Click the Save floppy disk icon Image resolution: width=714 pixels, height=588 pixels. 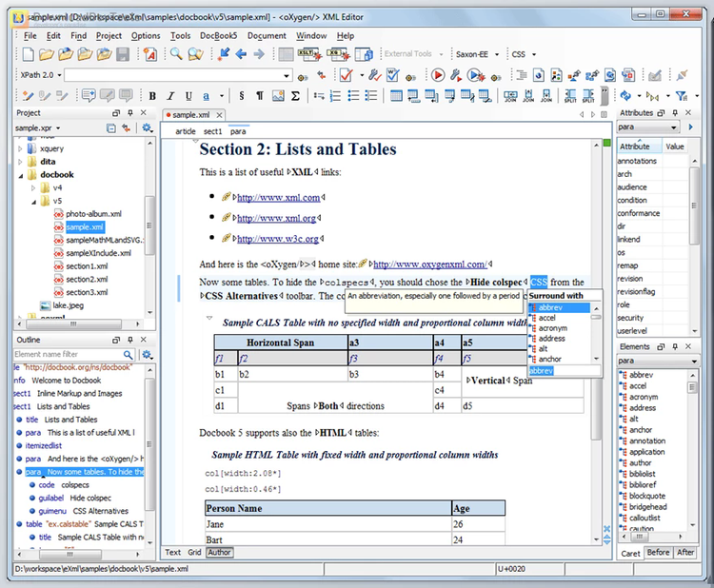coord(123,54)
